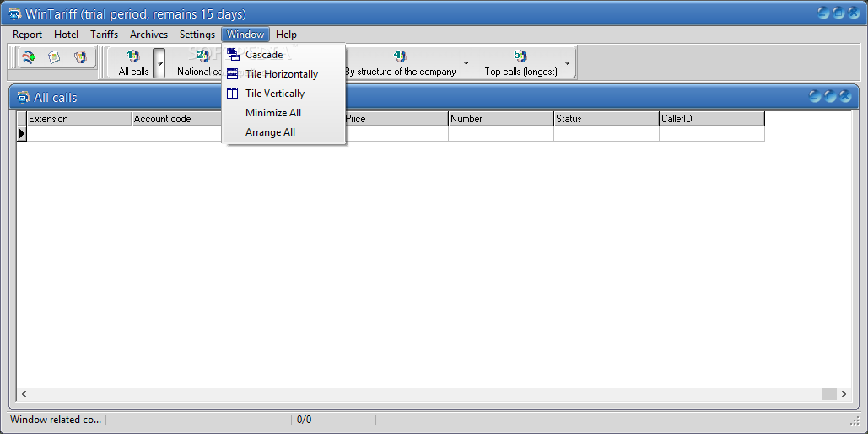Image resolution: width=868 pixels, height=434 pixels.
Task: Open the Tariffs menu
Action: click(104, 35)
